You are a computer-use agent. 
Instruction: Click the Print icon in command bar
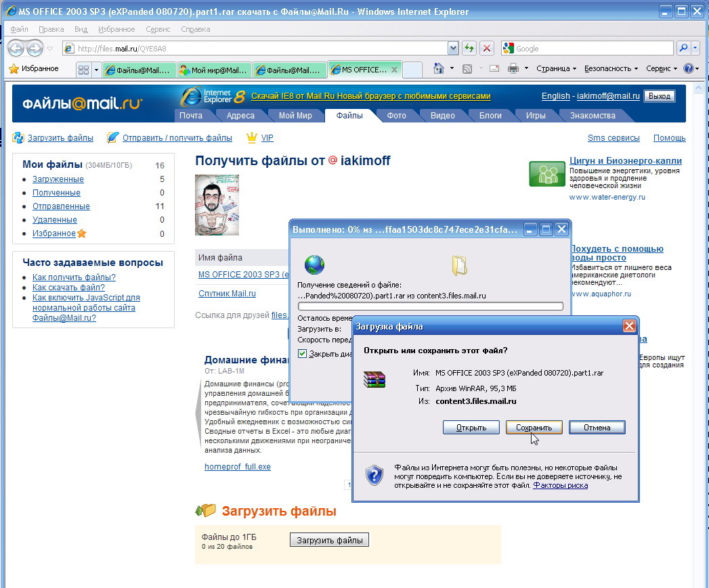click(x=513, y=68)
